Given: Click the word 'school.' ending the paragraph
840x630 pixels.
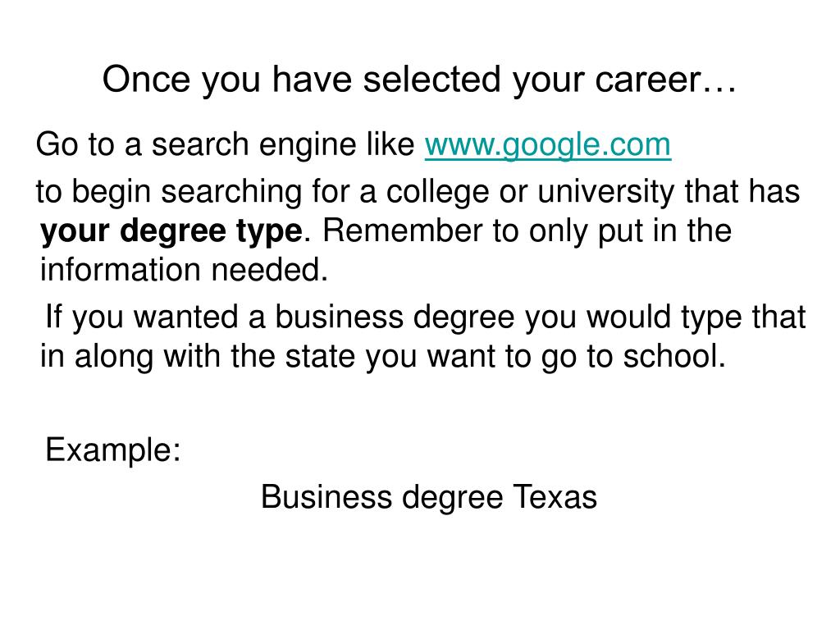Looking at the screenshot, I should coord(674,356).
